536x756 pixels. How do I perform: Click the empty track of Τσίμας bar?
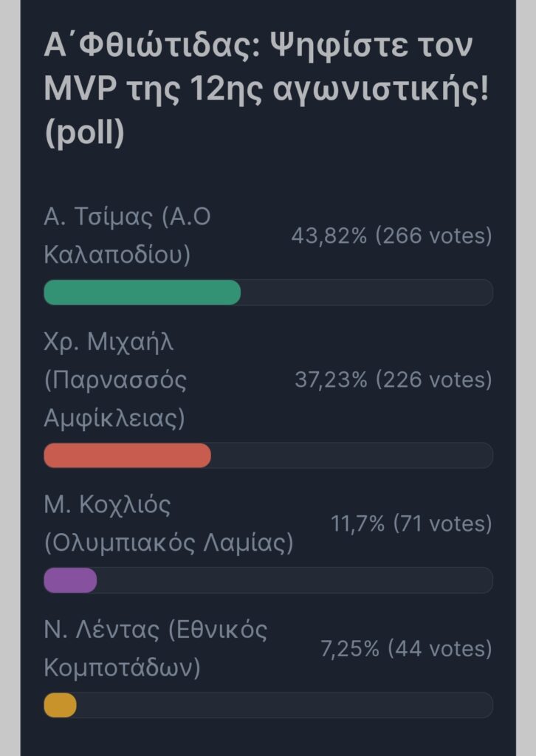coord(367,292)
